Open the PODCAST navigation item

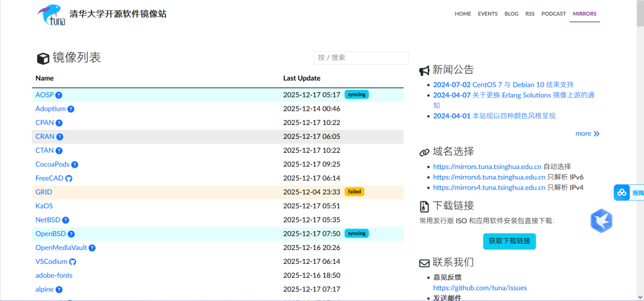tap(553, 14)
